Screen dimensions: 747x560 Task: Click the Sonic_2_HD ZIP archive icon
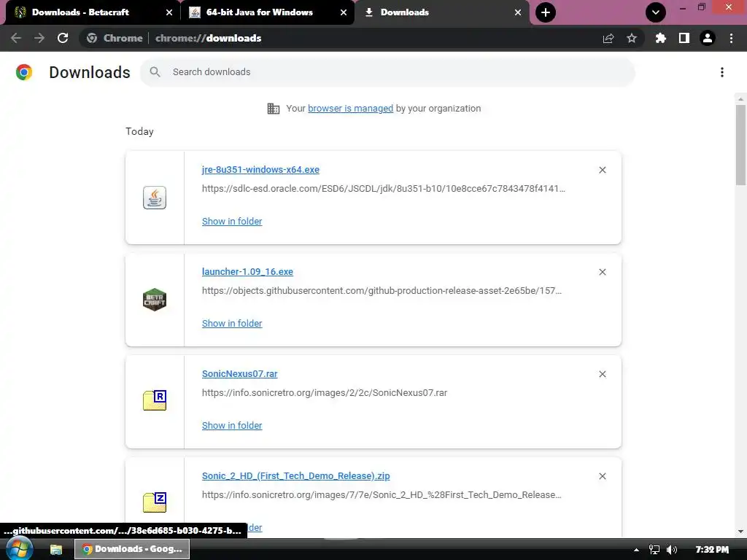tap(155, 502)
